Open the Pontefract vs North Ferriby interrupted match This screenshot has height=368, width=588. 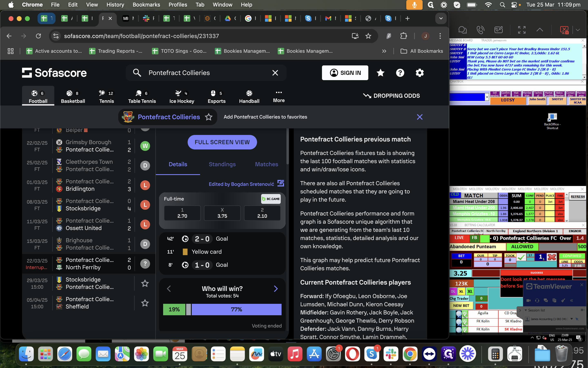(x=89, y=264)
